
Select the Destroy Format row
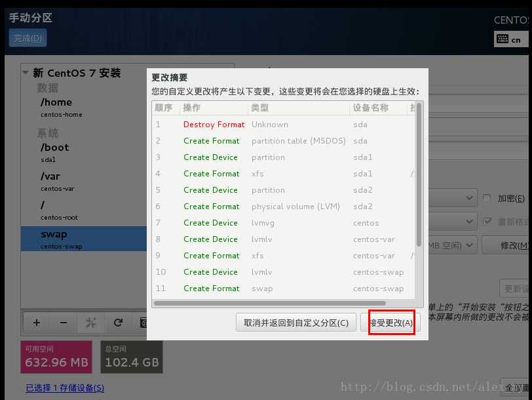(283, 125)
